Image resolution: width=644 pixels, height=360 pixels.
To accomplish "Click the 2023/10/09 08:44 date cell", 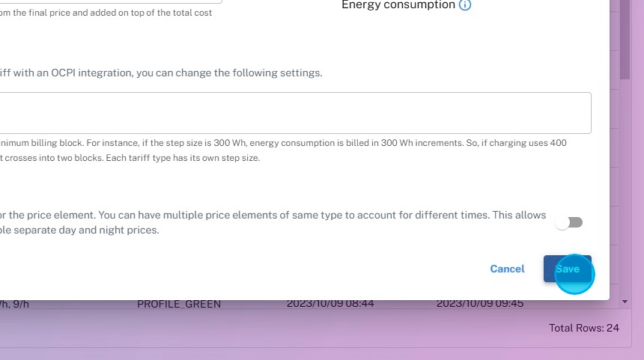I will [x=330, y=304].
